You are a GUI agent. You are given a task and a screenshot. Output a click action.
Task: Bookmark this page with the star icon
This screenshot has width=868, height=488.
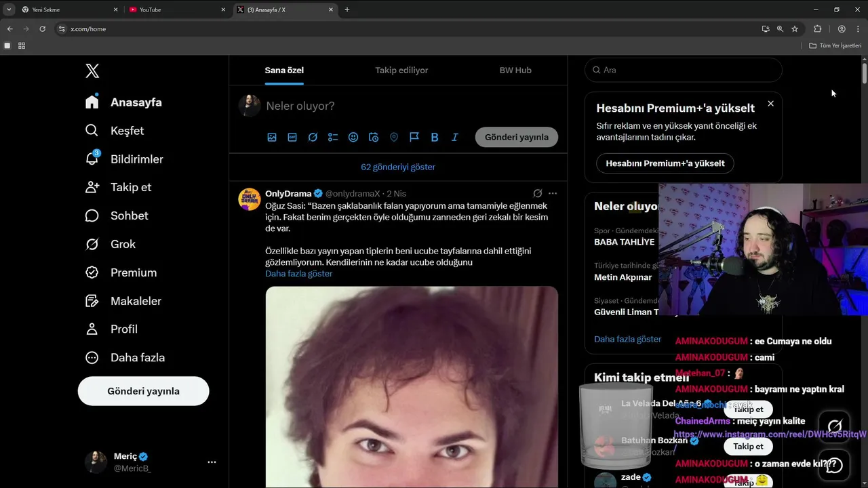point(795,29)
